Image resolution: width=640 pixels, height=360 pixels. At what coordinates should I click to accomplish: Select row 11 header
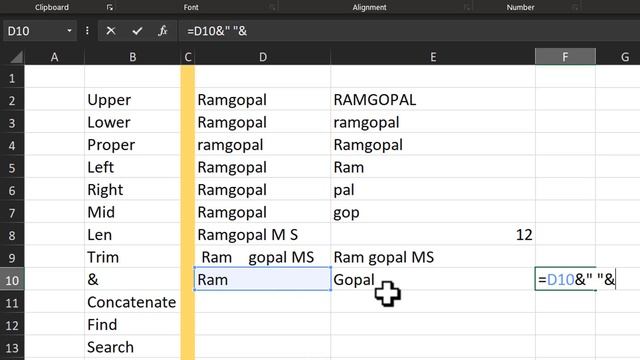click(12, 303)
